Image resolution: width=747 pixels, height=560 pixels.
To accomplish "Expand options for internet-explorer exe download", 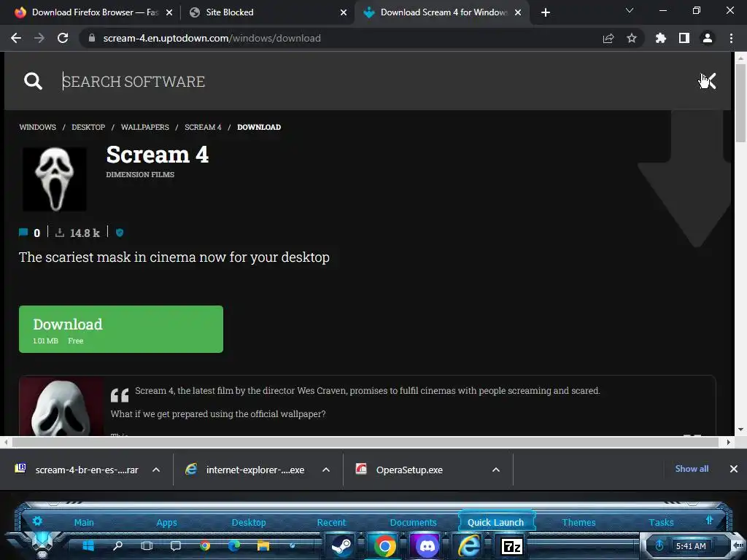I will coord(326,470).
